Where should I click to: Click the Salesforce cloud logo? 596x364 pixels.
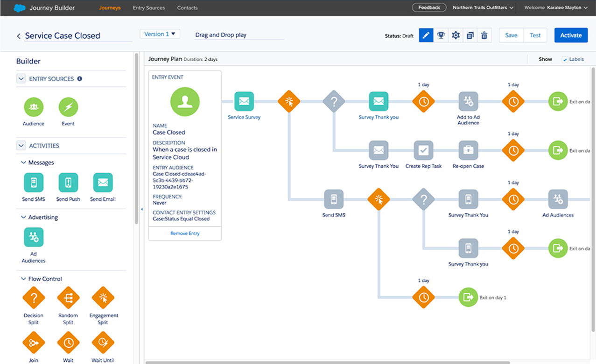(19, 8)
